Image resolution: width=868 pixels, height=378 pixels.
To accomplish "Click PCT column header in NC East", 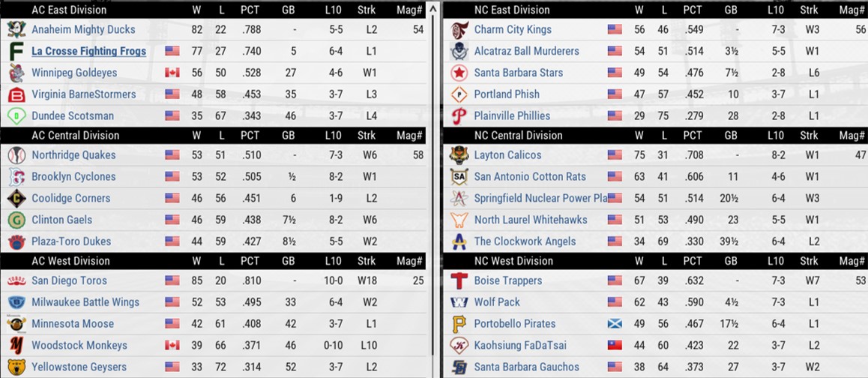I will pos(693,10).
